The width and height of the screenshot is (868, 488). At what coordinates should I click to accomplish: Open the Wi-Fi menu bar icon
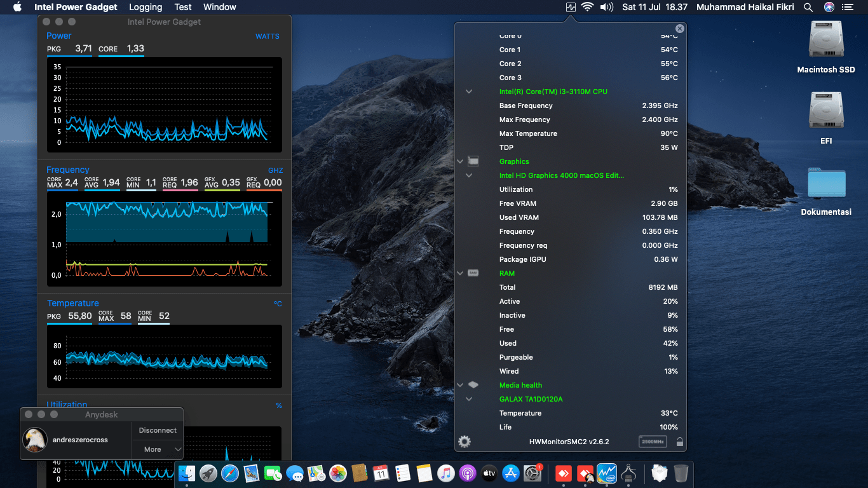pos(588,7)
